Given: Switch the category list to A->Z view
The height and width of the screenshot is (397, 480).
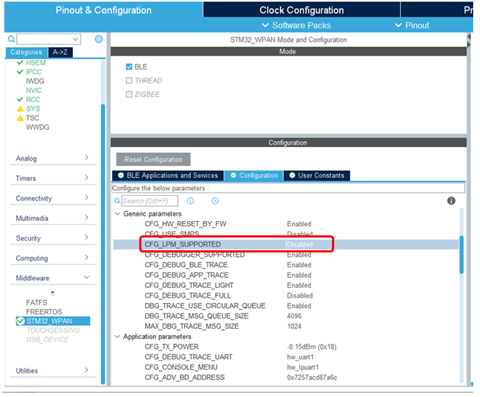Looking at the screenshot, I should click(x=60, y=52).
